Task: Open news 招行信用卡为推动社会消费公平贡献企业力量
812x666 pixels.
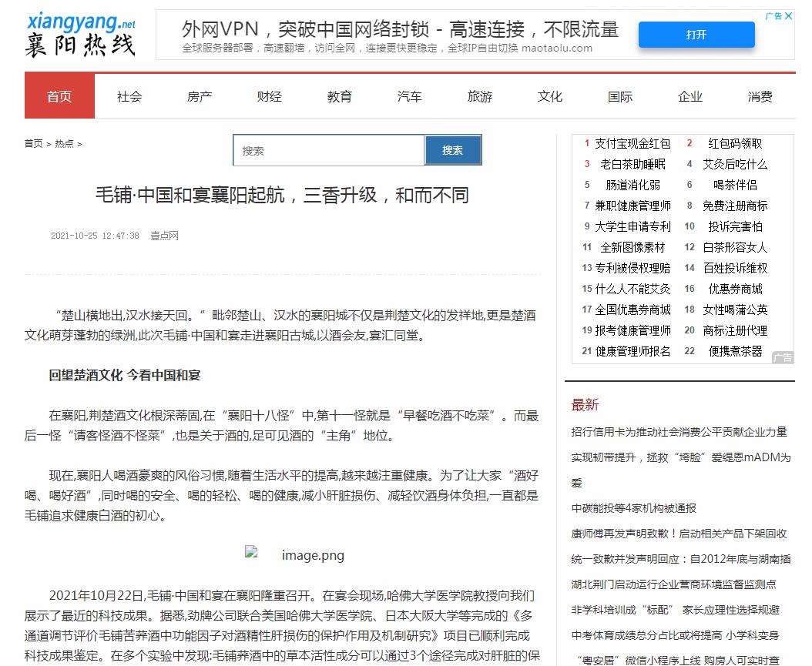Action: click(x=679, y=432)
